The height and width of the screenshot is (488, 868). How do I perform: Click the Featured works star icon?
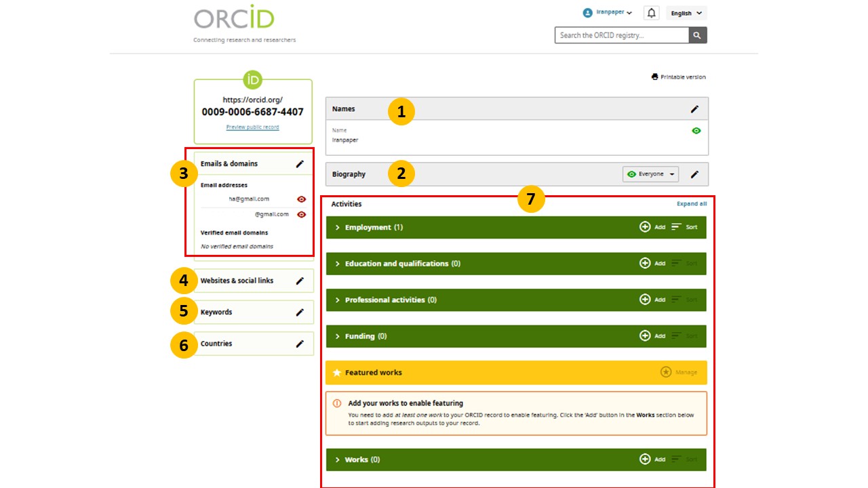pyautogui.click(x=337, y=373)
